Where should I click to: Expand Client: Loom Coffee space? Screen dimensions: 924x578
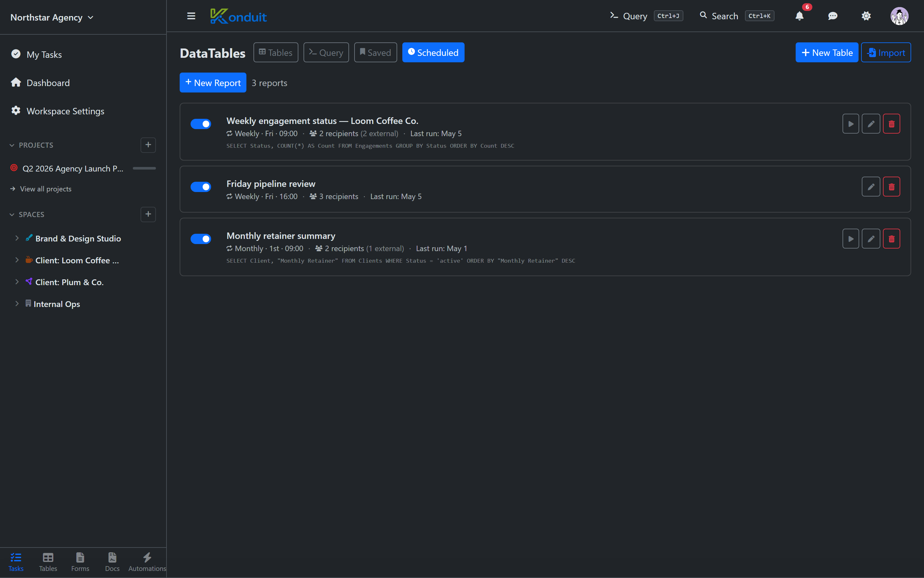tap(17, 260)
